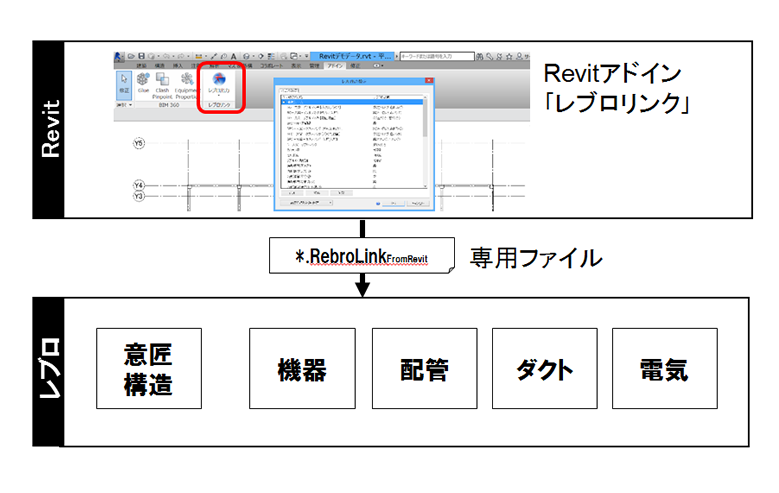Click the third button below the dialog list
Image resolution: width=779 pixels, height=493 pixels.
click(341, 192)
